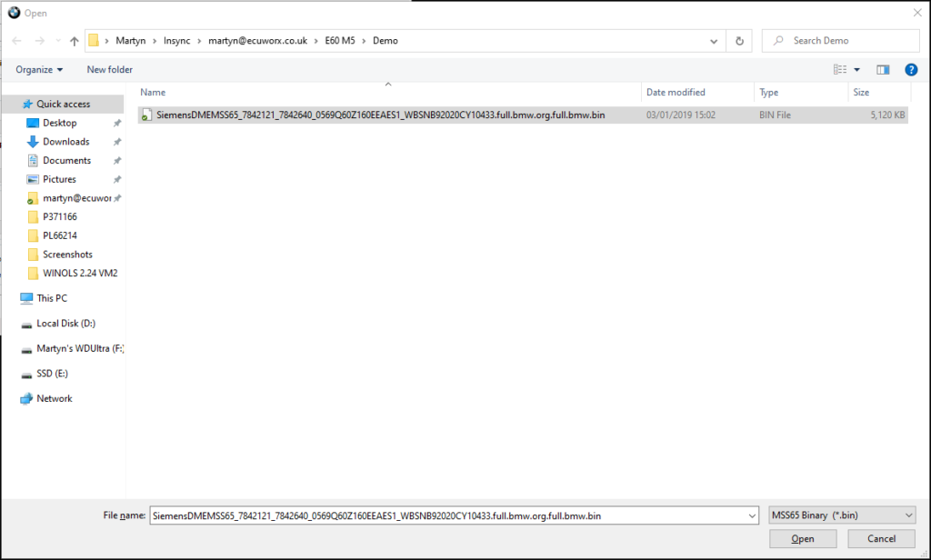Image resolution: width=931 pixels, height=560 pixels.
Task: Click the bin file's icon
Action: tap(146, 115)
